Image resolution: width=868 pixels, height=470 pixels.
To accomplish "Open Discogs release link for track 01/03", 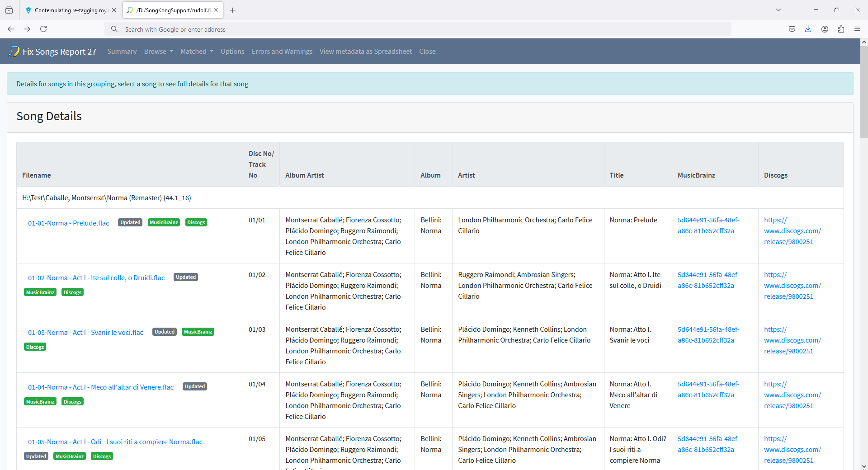I will 793,340.
